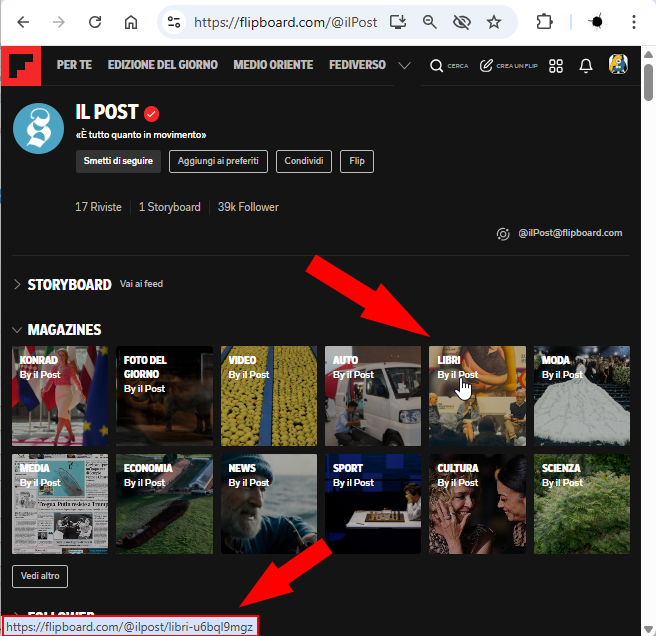This screenshot has height=636, width=656.
Task: Click the @ilPost@flipboard.com handle
Action: pyautogui.click(x=570, y=233)
